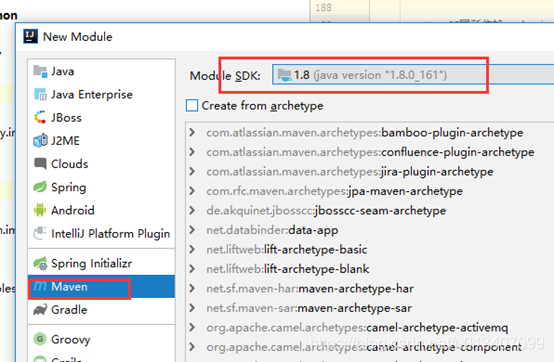Expand jbosscc-seam-archetype entry
Viewport: 554px width, 362px height.
pos(192,210)
